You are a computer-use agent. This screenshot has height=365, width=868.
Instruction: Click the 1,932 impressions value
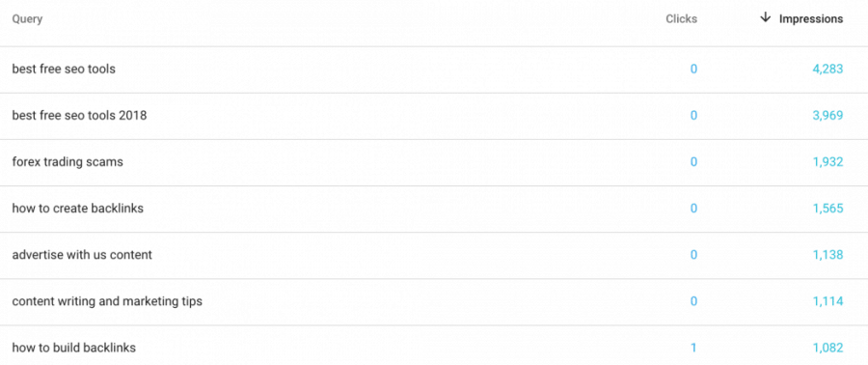coord(828,162)
